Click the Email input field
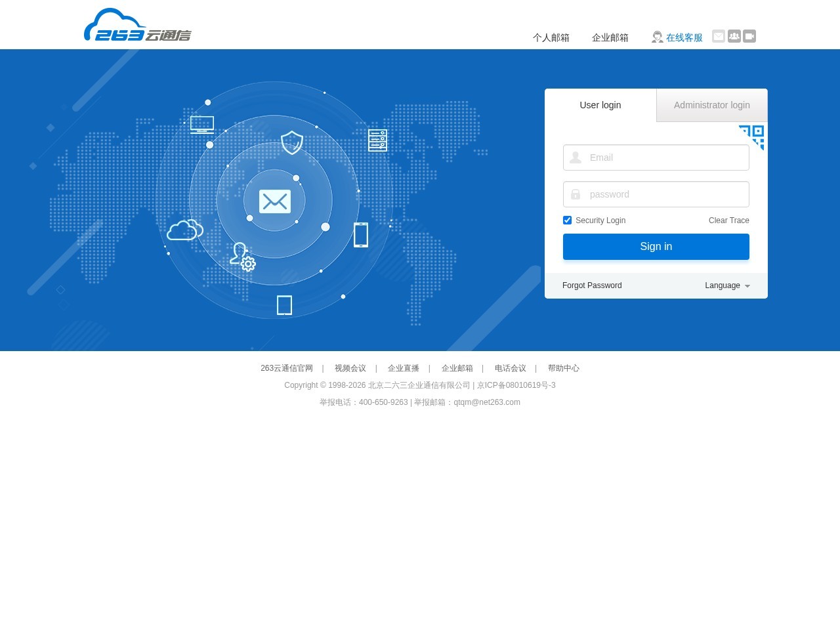 coord(663,157)
